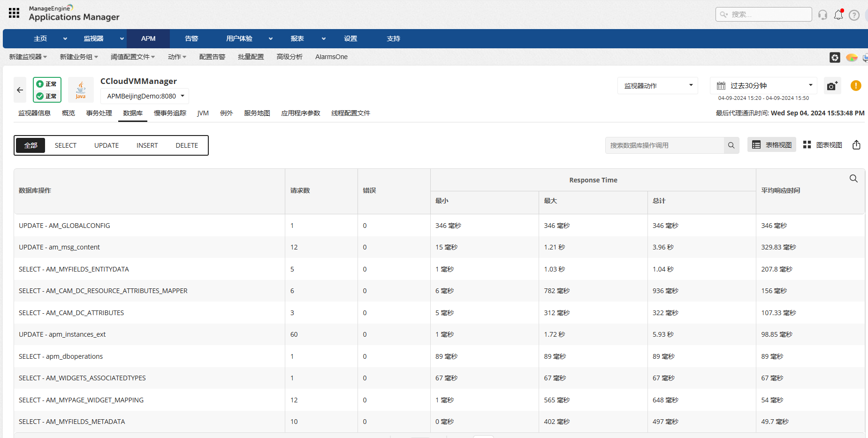Take a snapshot with camera icon

coord(832,86)
